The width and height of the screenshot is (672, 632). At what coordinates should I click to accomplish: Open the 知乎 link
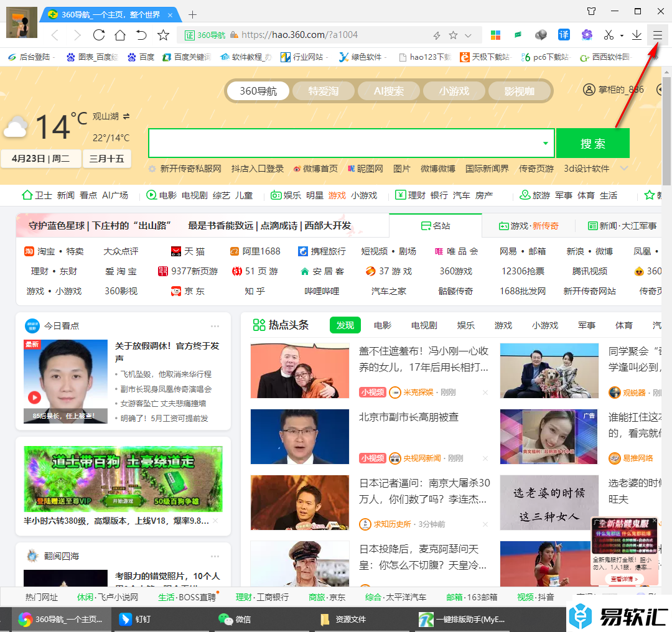(254, 291)
